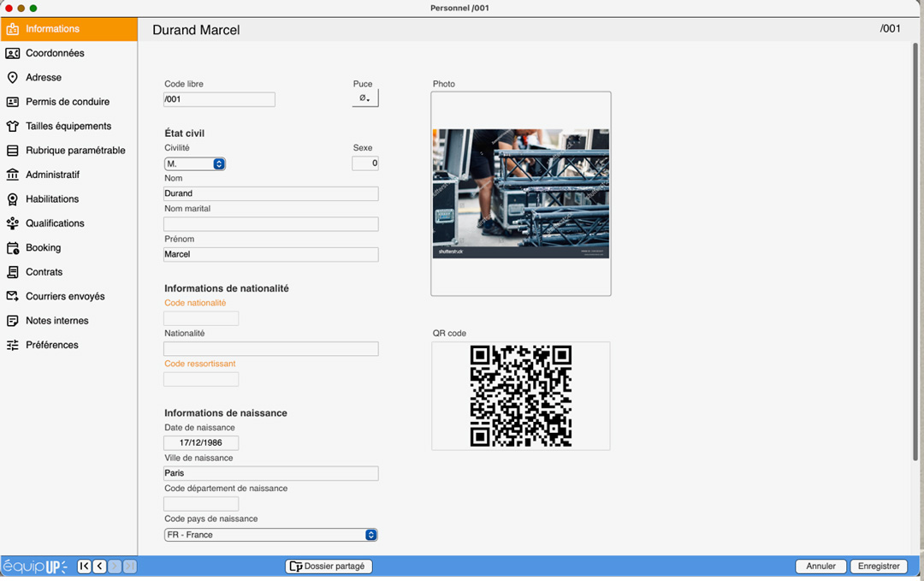The height and width of the screenshot is (581, 924).
Task: Click the Habilitations badge icon
Action: click(x=12, y=199)
